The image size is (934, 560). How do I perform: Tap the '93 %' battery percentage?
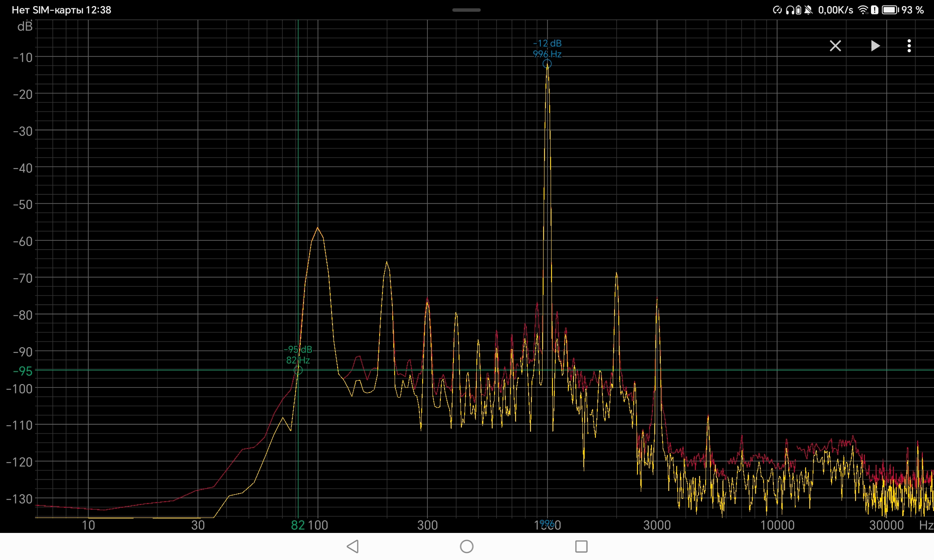[913, 10]
